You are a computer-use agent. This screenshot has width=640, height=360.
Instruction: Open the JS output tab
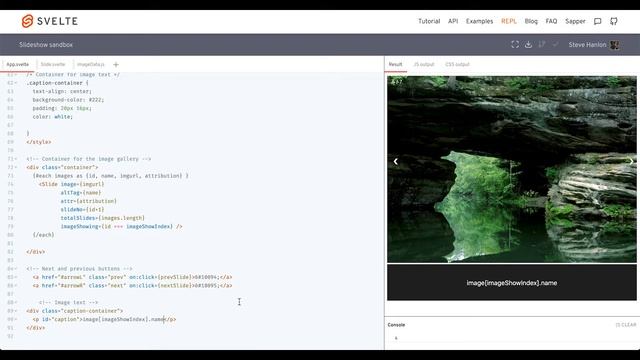pos(424,64)
